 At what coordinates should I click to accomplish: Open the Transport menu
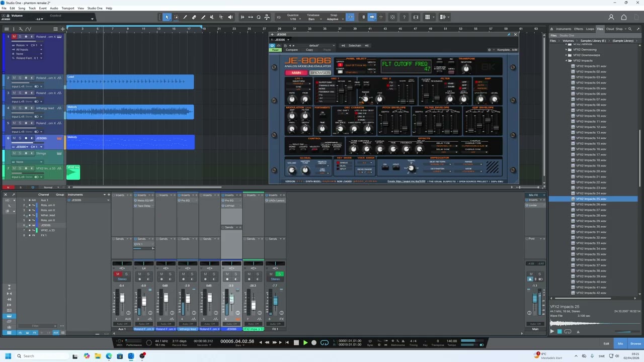coord(68,8)
